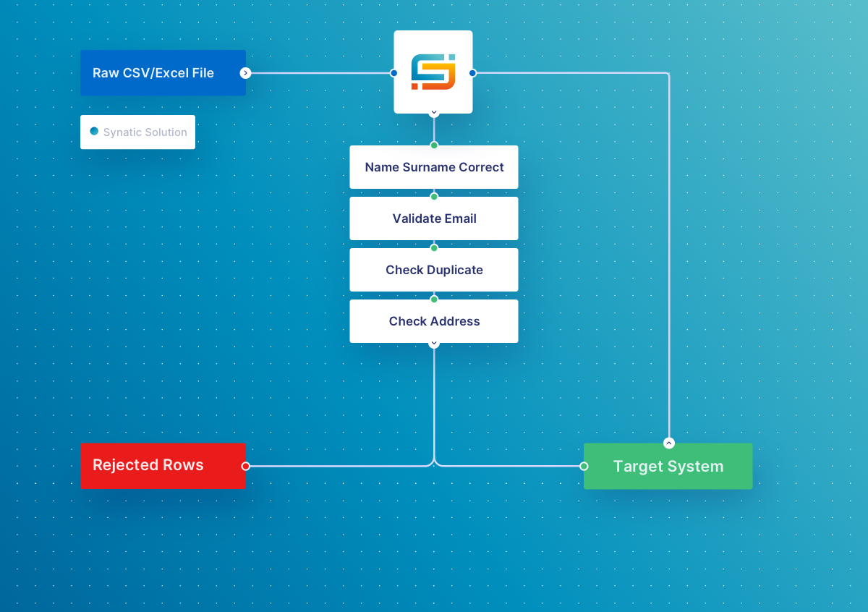The width and height of the screenshot is (868, 612).
Task: Select the Check Duplicate step
Action: (434, 270)
